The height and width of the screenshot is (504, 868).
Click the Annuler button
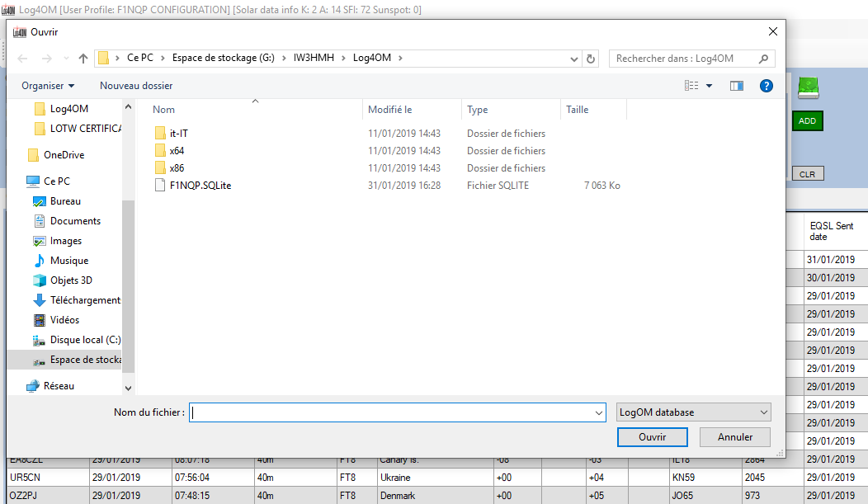[x=734, y=437]
